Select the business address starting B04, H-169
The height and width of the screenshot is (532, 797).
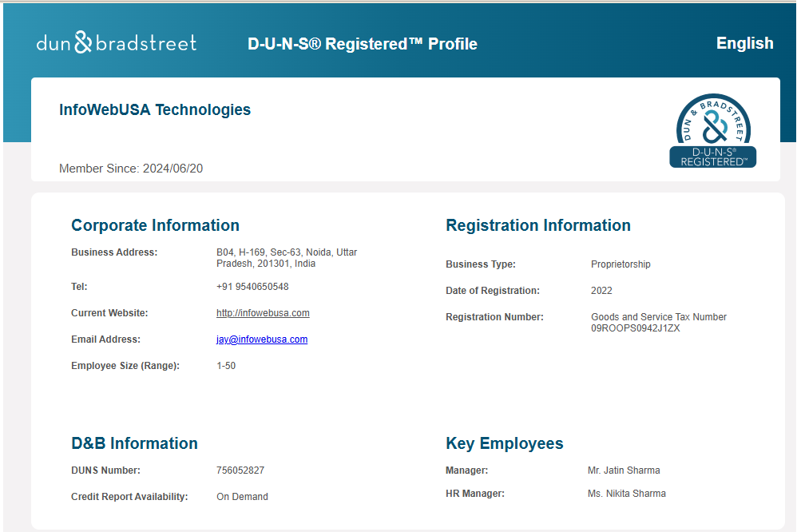287,258
